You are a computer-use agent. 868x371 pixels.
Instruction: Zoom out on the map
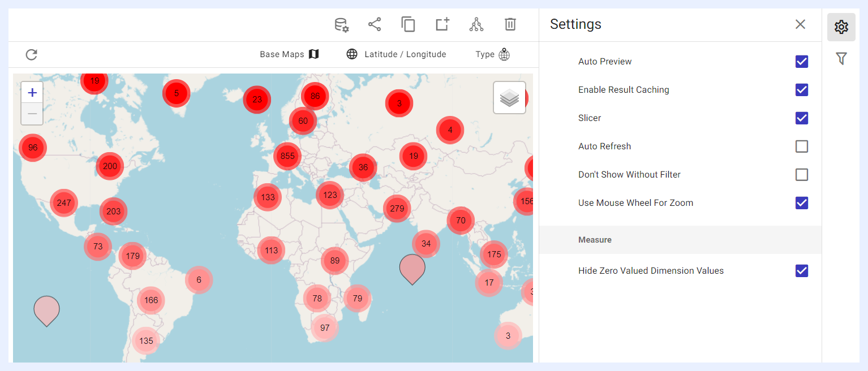tap(32, 114)
